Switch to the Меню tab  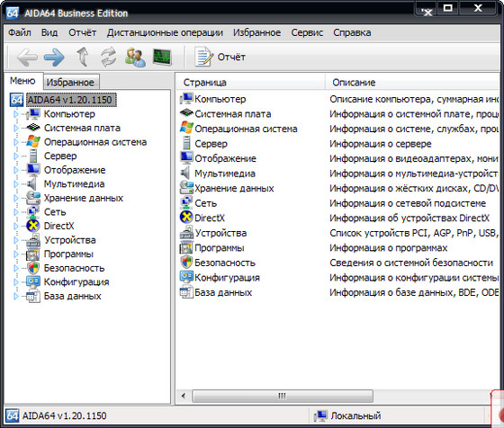coord(22,81)
